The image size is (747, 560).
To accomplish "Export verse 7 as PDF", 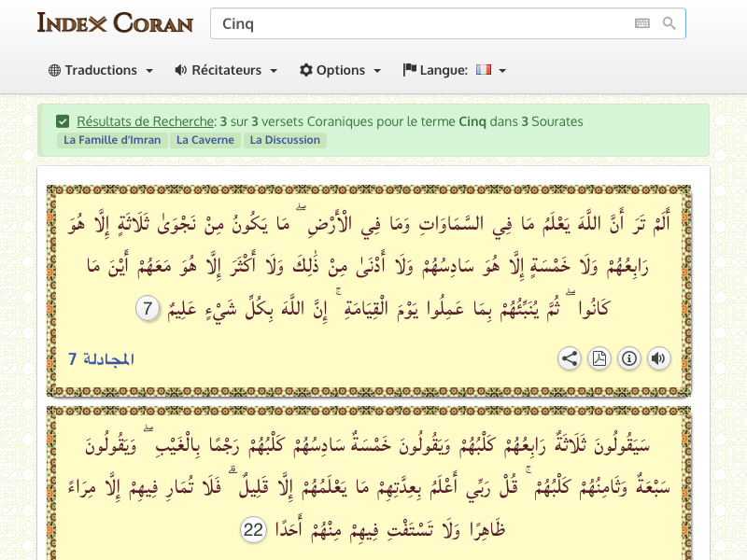I will click(599, 358).
